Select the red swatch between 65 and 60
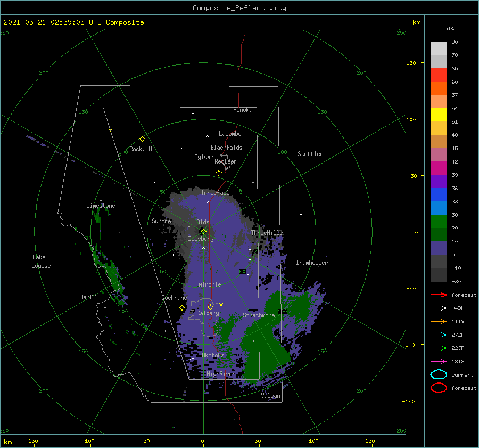Screen dimensions: 479x448 click(x=439, y=75)
